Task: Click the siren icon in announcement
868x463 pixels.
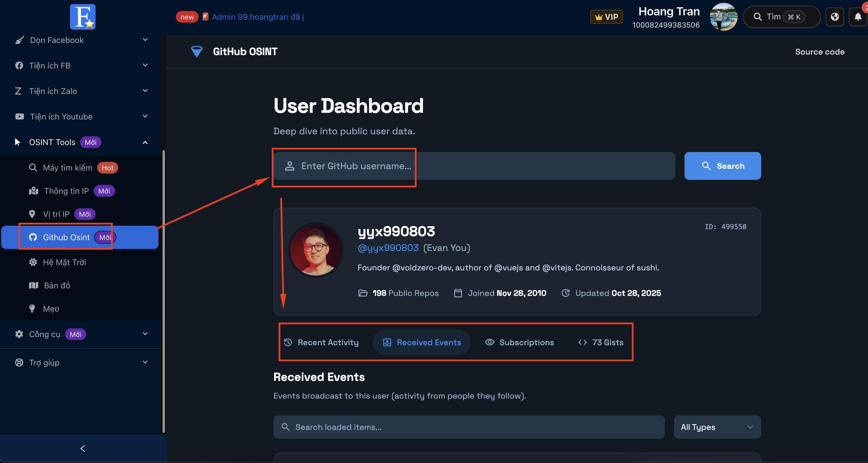Action: tap(205, 17)
